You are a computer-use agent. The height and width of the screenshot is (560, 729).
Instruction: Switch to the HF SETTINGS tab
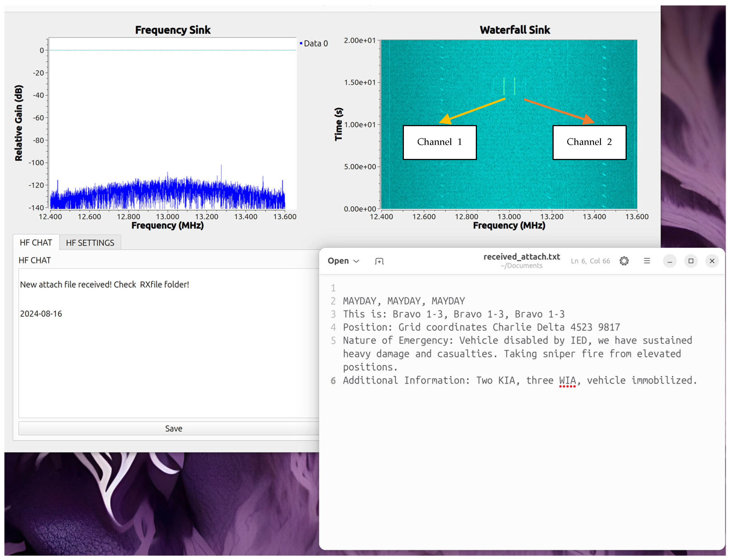[x=90, y=243]
